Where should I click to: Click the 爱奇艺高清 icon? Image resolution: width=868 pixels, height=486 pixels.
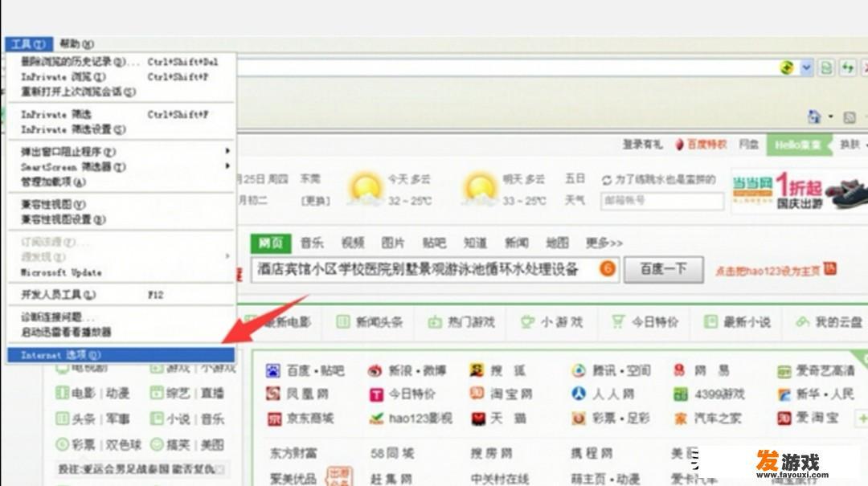[x=784, y=371]
